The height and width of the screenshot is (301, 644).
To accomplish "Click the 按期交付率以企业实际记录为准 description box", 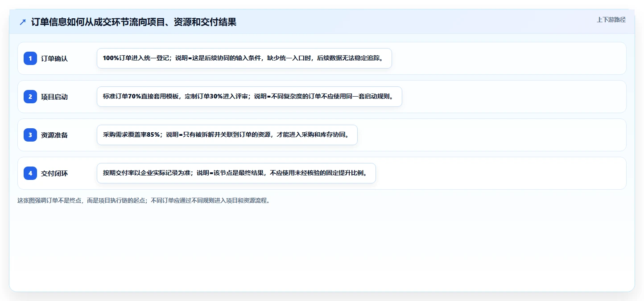I will (x=236, y=173).
